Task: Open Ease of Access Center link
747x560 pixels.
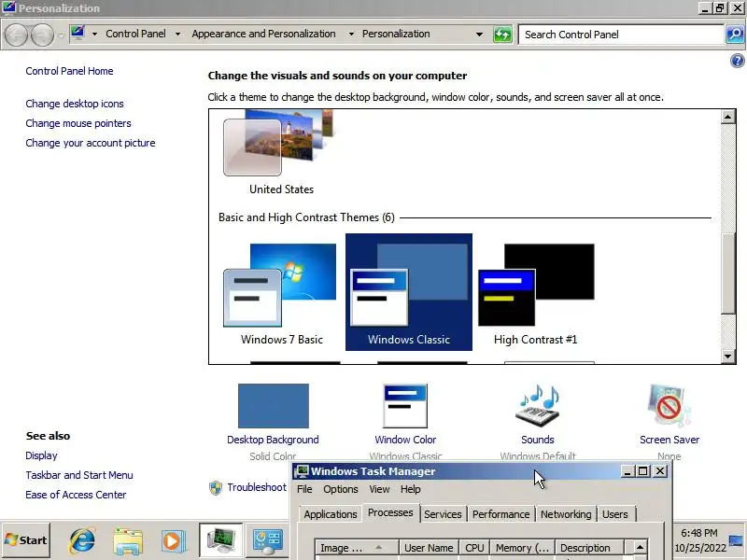Action: point(77,495)
